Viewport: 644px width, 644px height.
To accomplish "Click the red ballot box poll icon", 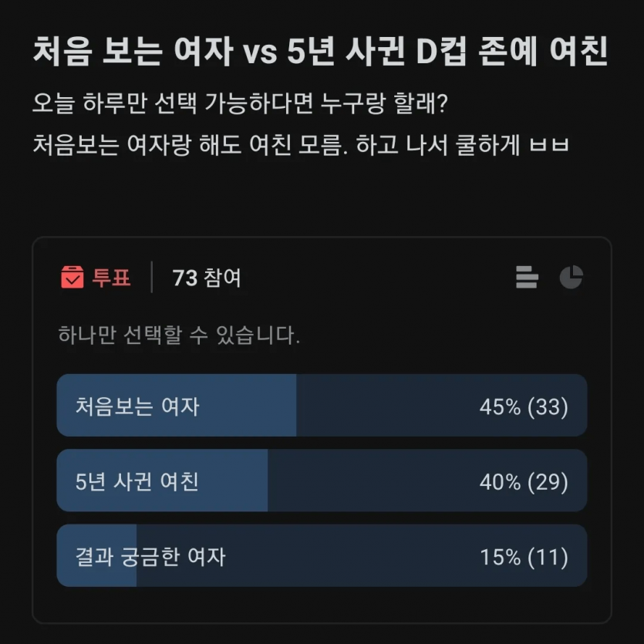I will coord(72,277).
